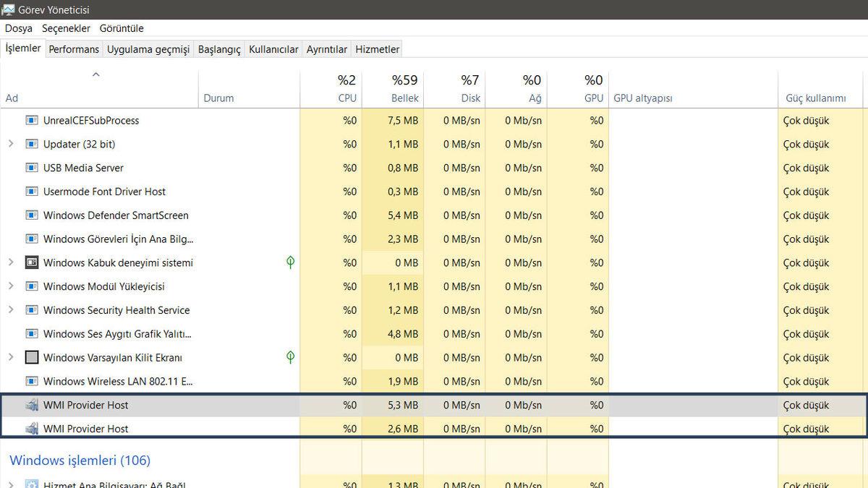Click the USB Media Server process icon
The height and width of the screenshot is (488, 868).
pos(32,168)
